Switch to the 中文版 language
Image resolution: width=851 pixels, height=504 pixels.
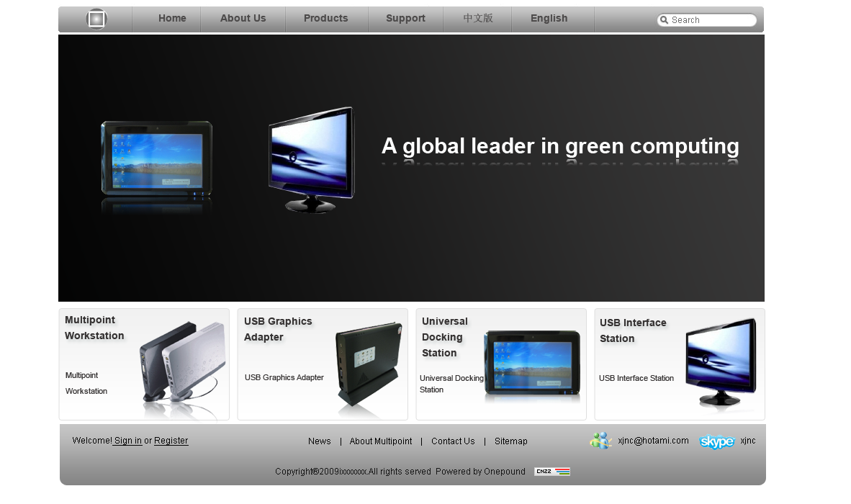[477, 19]
